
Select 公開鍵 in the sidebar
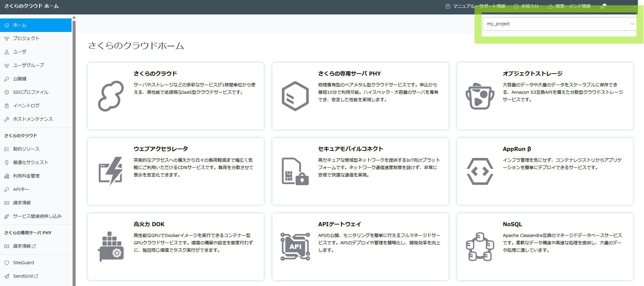(x=36, y=79)
